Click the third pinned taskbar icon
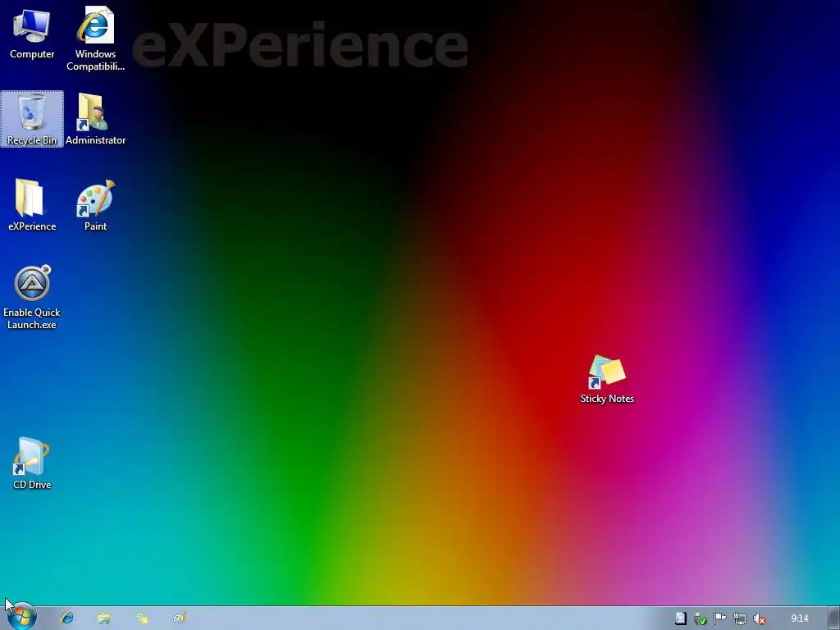 click(x=142, y=619)
